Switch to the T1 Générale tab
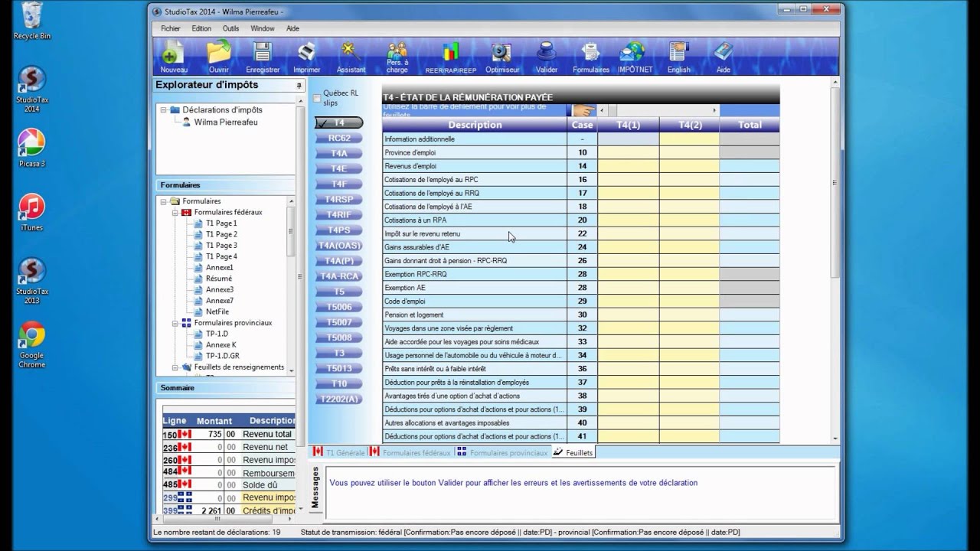The height and width of the screenshot is (551, 980). [x=338, y=452]
